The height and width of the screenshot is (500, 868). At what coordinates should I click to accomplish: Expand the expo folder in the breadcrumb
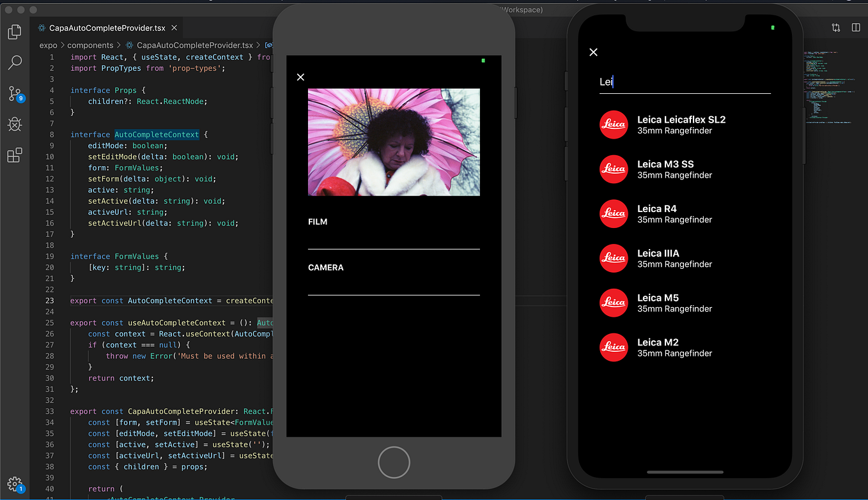(48, 45)
